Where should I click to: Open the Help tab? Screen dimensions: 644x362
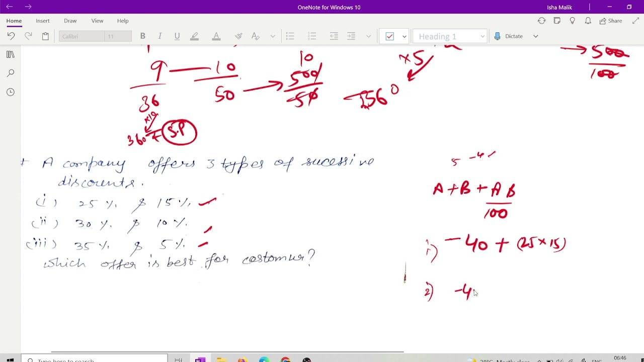pos(123,21)
